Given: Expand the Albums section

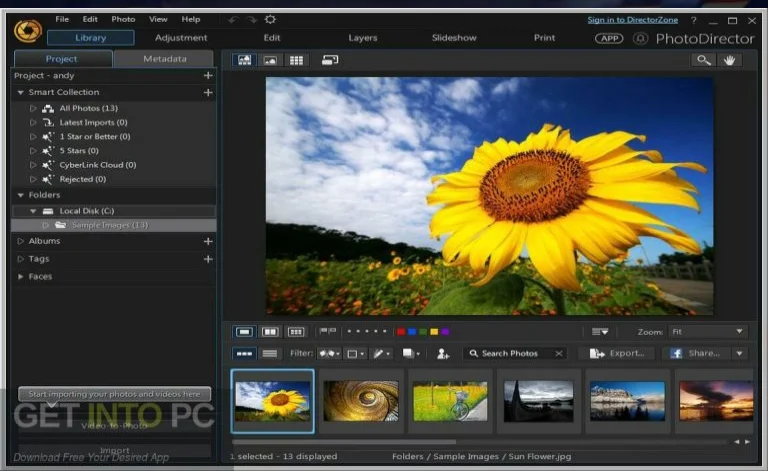Looking at the screenshot, I should pyautogui.click(x=21, y=241).
